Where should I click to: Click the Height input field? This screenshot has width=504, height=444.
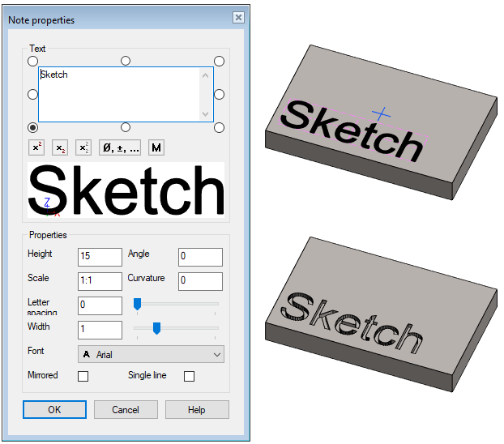(x=100, y=257)
